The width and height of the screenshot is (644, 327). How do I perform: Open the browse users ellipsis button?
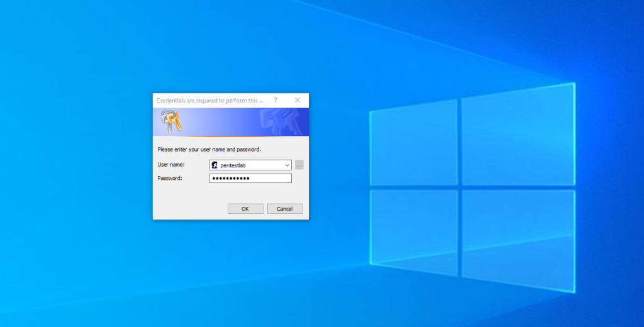pyautogui.click(x=299, y=165)
